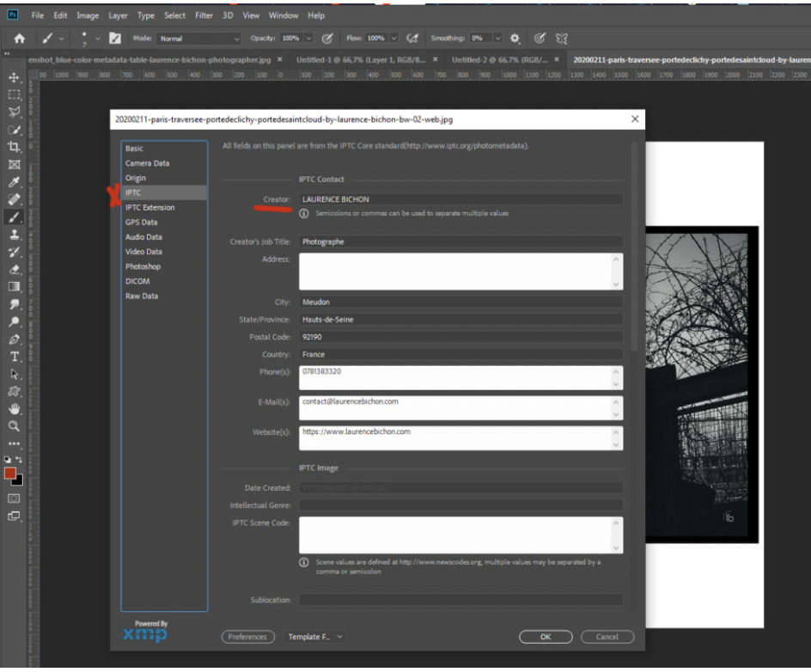Open the Template dropdown in the metadata dialog
Screen dimensions: 811x672
(x=312, y=636)
